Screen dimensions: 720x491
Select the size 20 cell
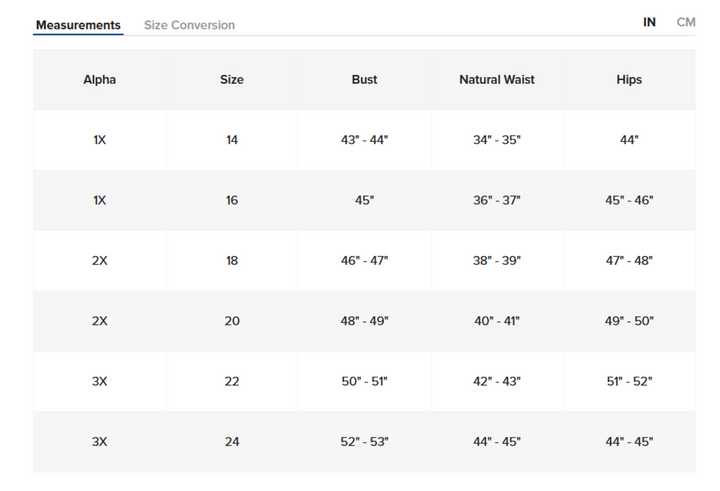click(232, 321)
